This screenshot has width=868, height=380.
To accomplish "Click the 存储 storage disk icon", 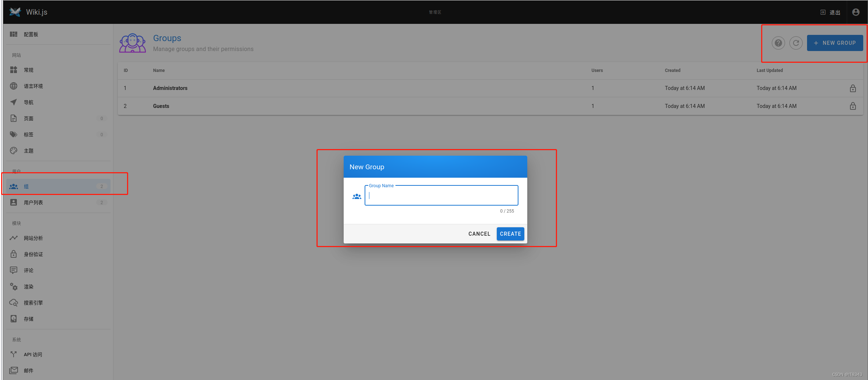I will click(14, 319).
